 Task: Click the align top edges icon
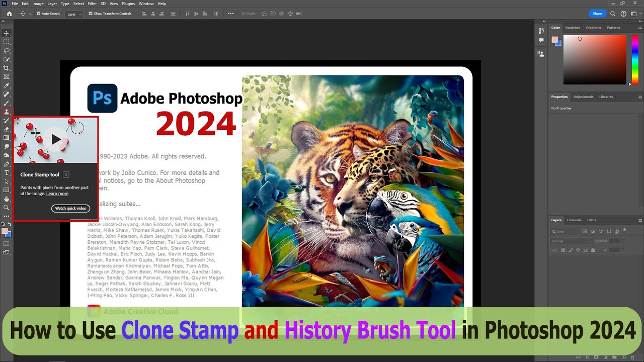click(188, 14)
